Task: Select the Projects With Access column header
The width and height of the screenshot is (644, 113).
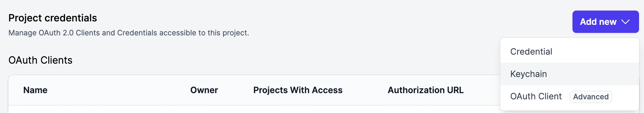Action: (x=298, y=90)
